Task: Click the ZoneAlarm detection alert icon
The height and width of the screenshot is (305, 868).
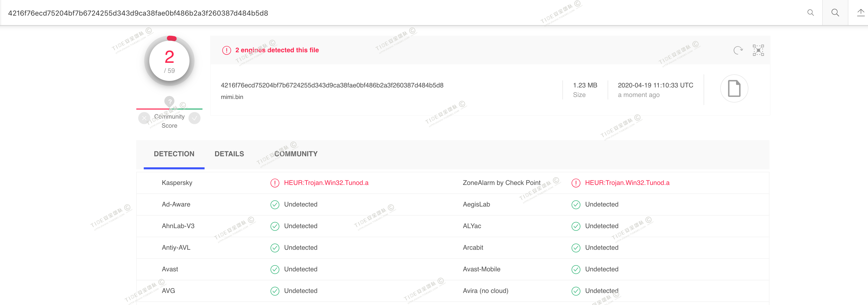Action: click(576, 183)
